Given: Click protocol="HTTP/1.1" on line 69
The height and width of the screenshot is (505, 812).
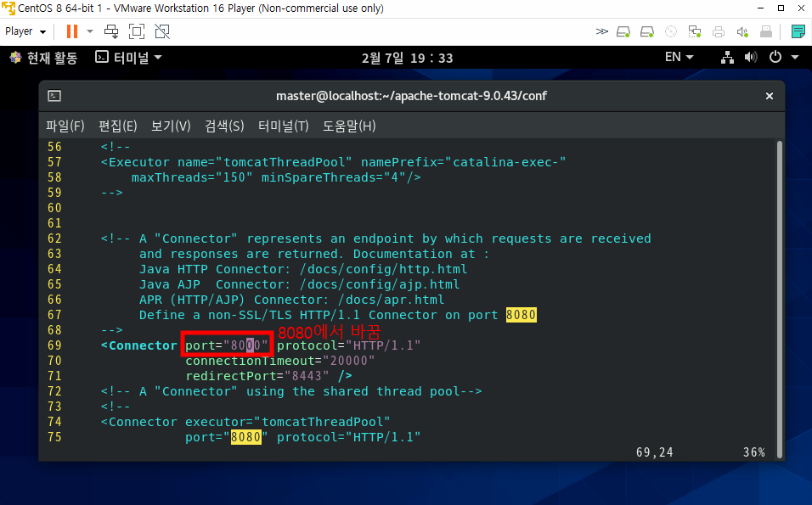Looking at the screenshot, I should (x=348, y=345).
